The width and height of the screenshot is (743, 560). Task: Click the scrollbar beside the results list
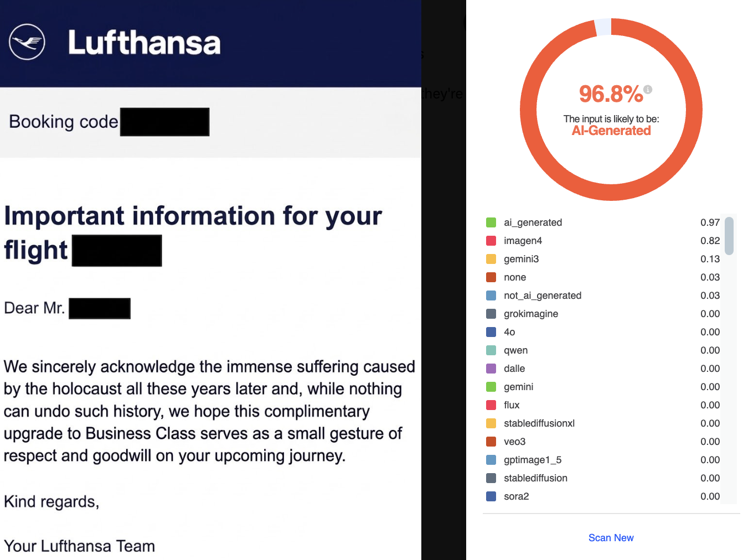[x=729, y=236]
